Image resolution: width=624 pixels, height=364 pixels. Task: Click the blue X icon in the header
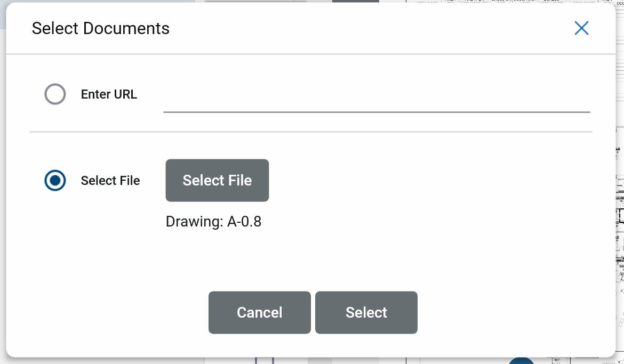[x=581, y=28]
